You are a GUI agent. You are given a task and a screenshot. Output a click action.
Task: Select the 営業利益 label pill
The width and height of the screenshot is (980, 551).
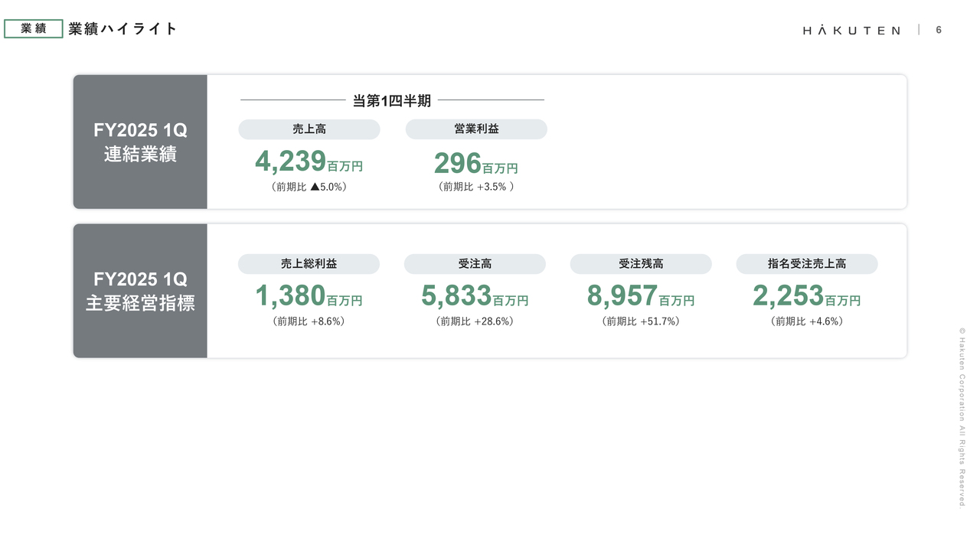click(x=476, y=129)
